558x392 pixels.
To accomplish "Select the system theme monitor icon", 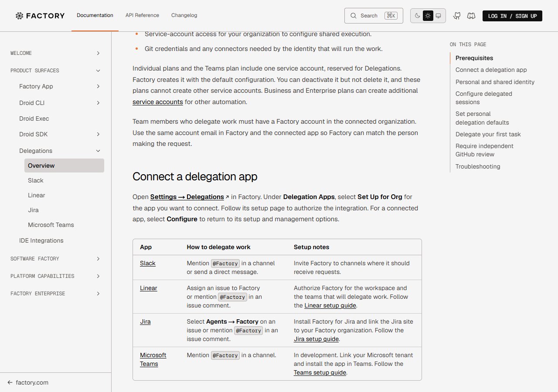I will (x=439, y=16).
